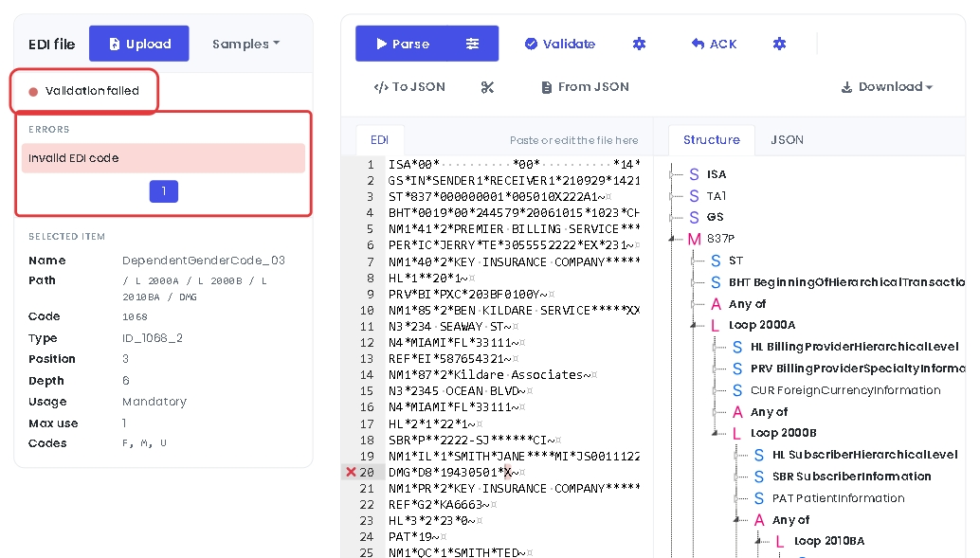Click the S icon beside TA1

(x=695, y=196)
